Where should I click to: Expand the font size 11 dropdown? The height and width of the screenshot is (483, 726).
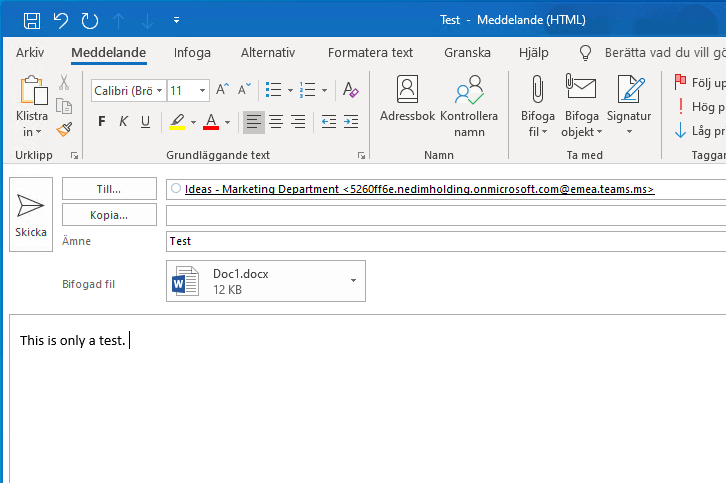pos(203,90)
